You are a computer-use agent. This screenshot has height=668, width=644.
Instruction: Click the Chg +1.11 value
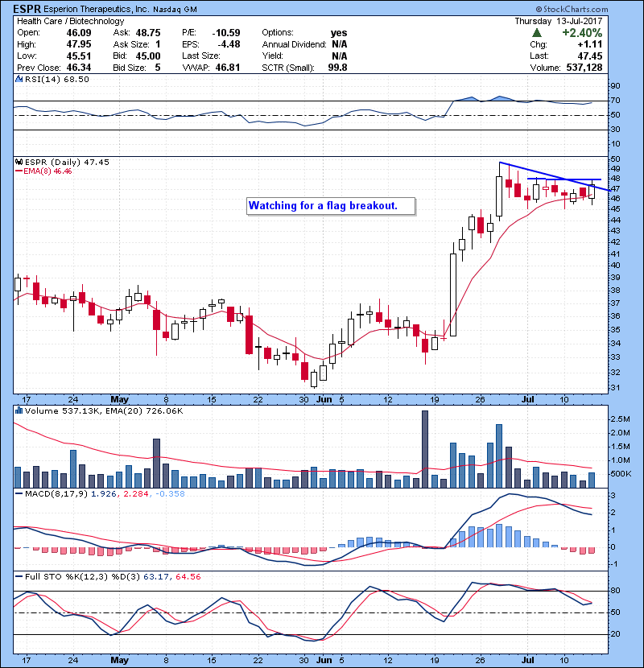click(x=590, y=44)
